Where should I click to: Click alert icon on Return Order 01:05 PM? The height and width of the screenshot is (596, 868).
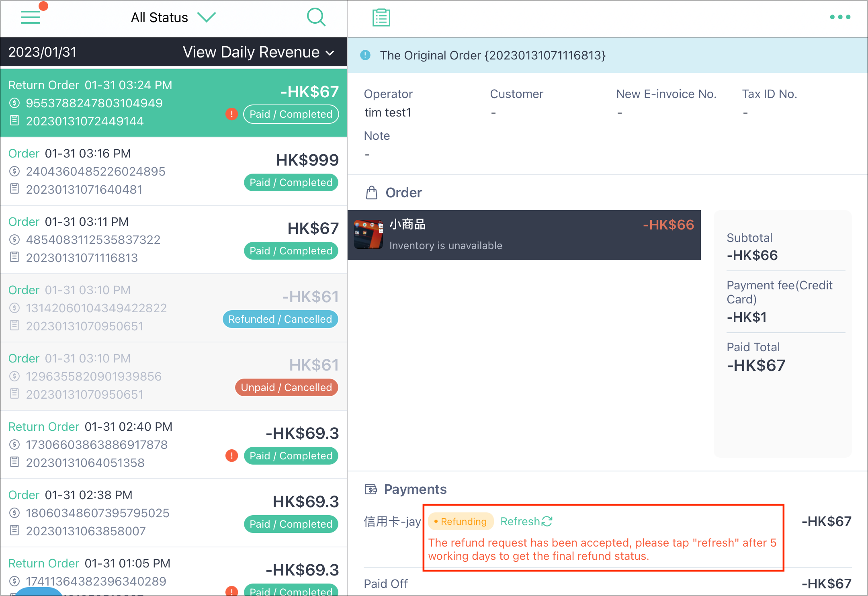pyautogui.click(x=231, y=591)
